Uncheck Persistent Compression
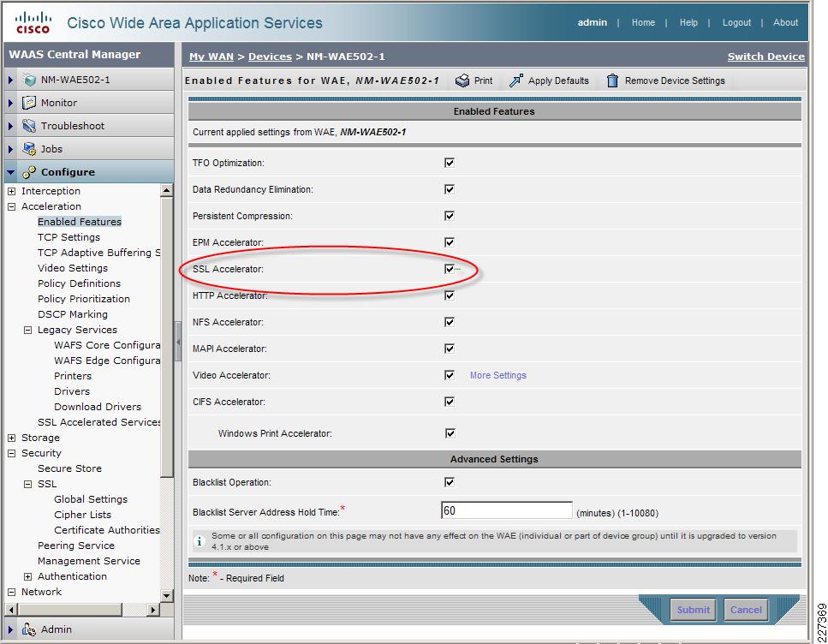The image size is (828, 644). (450, 216)
